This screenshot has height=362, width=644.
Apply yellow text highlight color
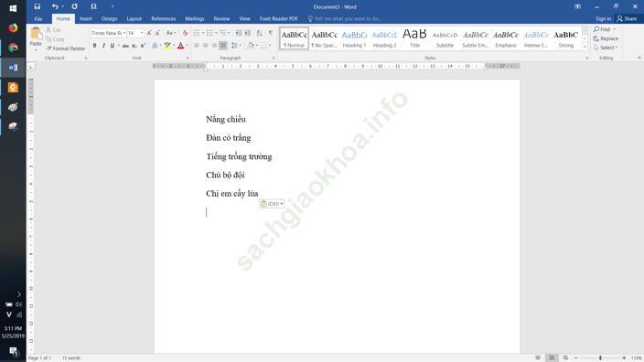pos(167,46)
